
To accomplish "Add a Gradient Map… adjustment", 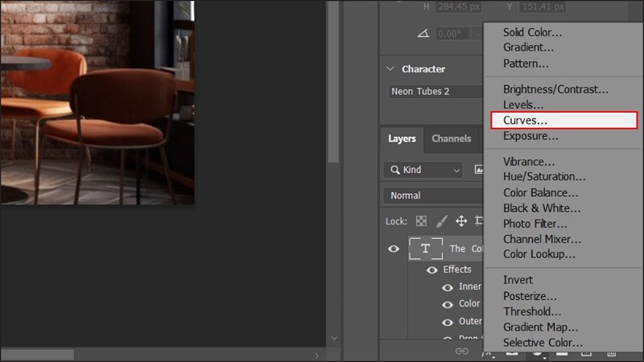I will [x=540, y=327].
